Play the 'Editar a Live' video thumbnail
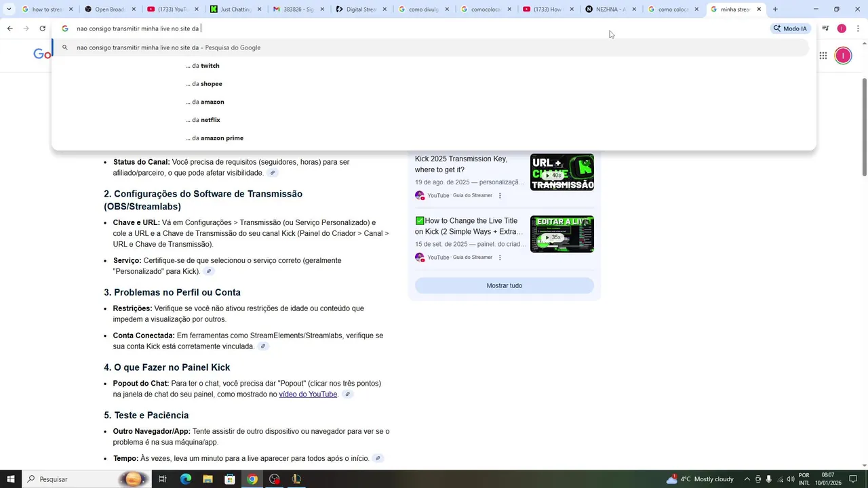This screenshot has height=488, width=868. (x=562, y=234)
